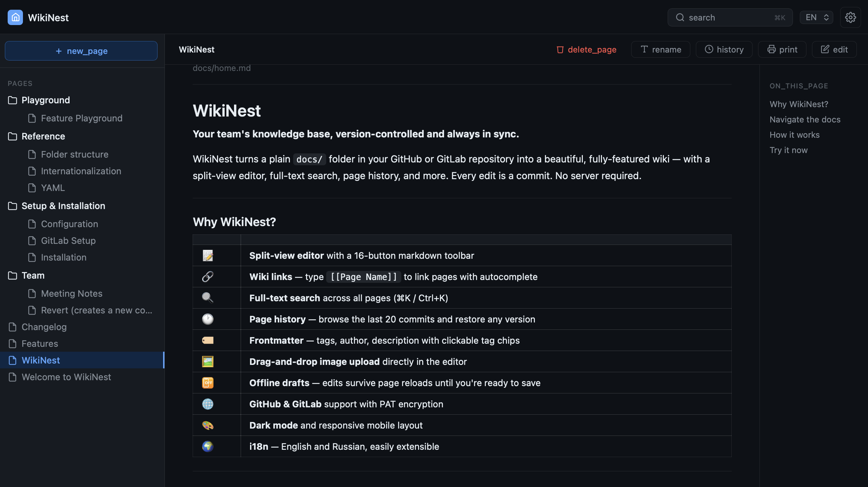868x487 pixels.
Task: Click the file icon beside Features
Action: pyautogui.click(x=13, y=344)
